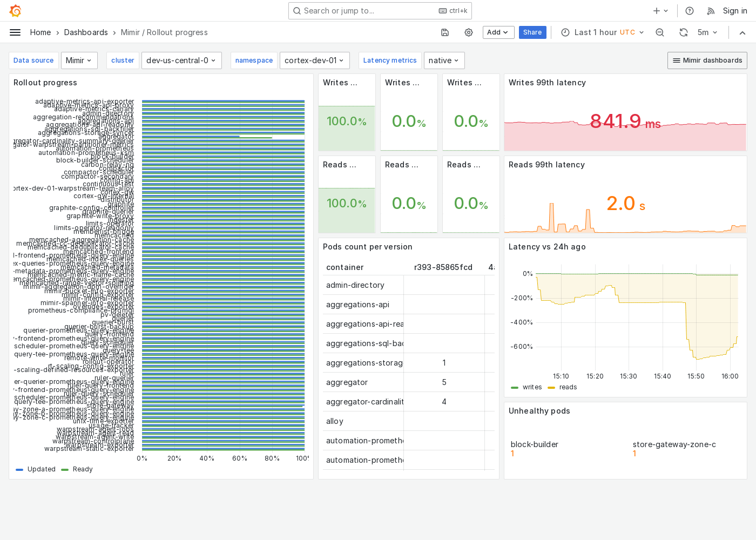Click Sign in link
Image resolution: width=756 pixels, height=540 pixels.
[x=735, y=11]
